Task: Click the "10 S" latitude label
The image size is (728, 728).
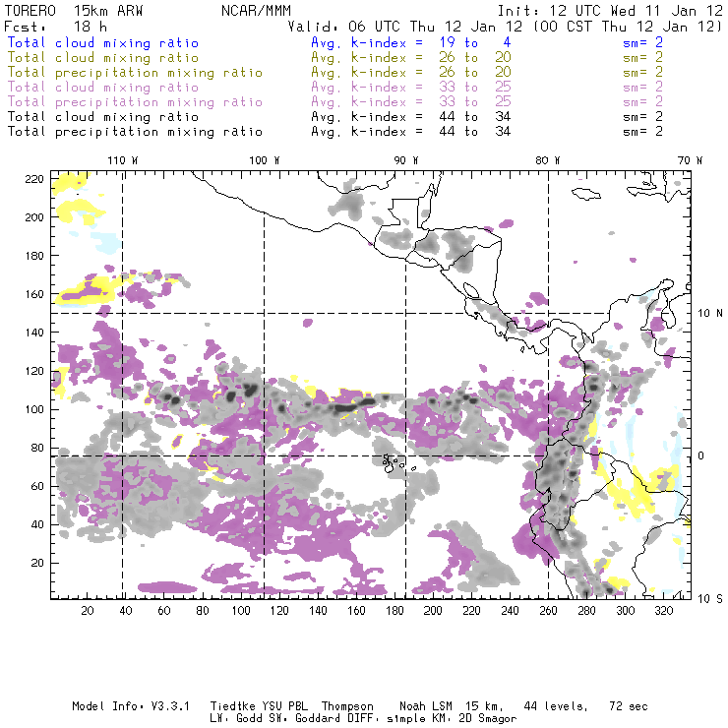Action: (x=710, y=599)
